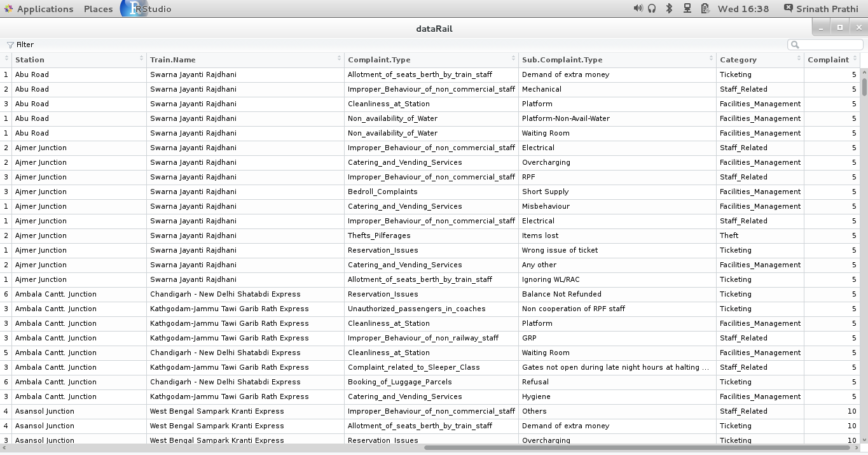Open the wired network icon
868x455 pixels.
click(687, 8)
